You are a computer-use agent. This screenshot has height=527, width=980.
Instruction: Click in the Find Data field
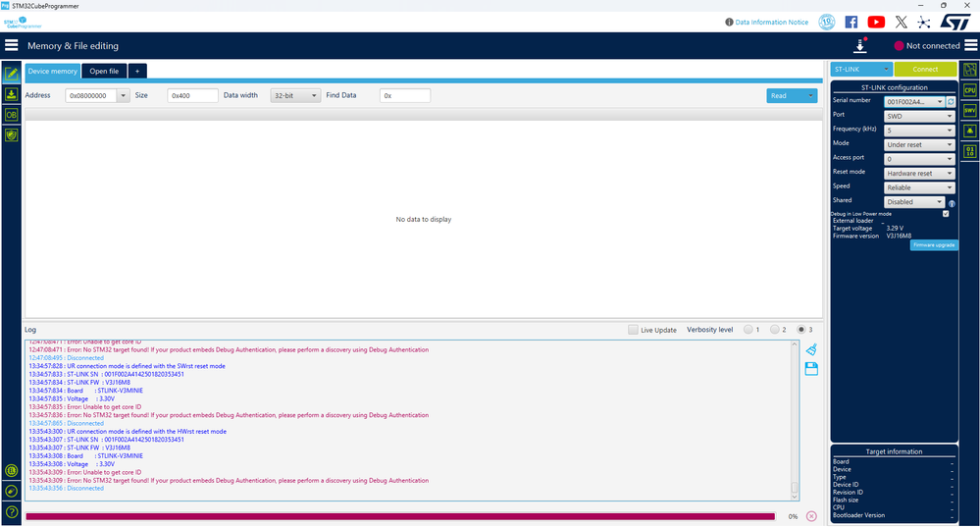pyautogui.click(x=405, y=95)
